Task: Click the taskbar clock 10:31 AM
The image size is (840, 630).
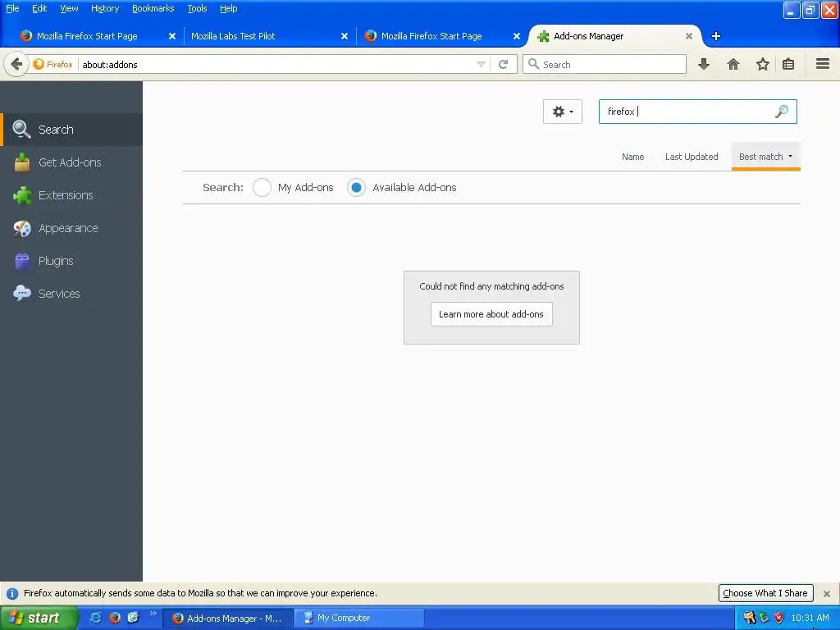Action: tap(810, 618)
